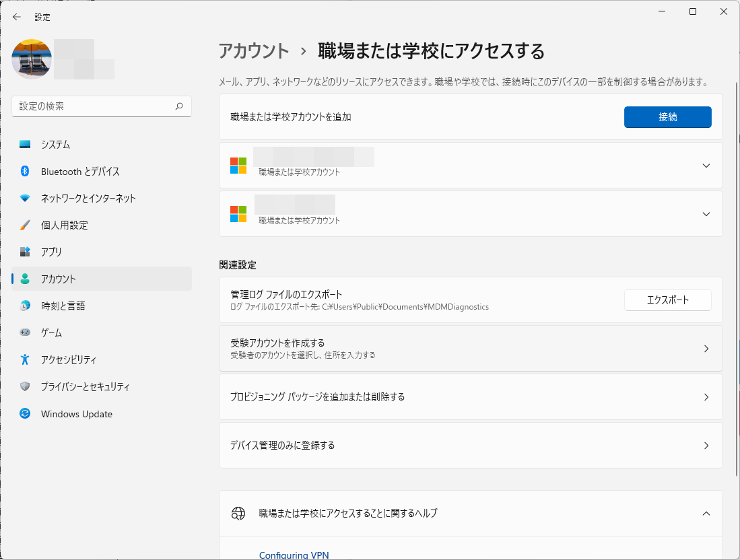This screenshot has height=560, width=740.
Task: Open Windows Update via its icon
Action: (x=23, y=414)
